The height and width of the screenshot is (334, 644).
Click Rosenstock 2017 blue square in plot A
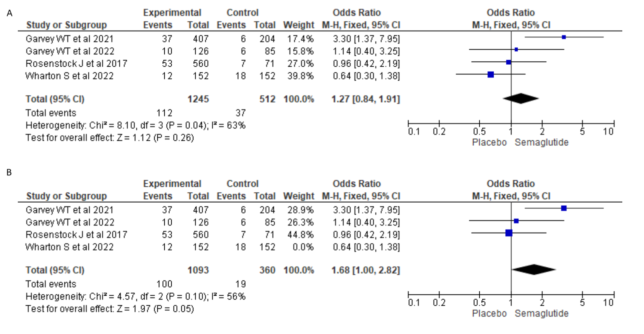[x=508, y=62]
